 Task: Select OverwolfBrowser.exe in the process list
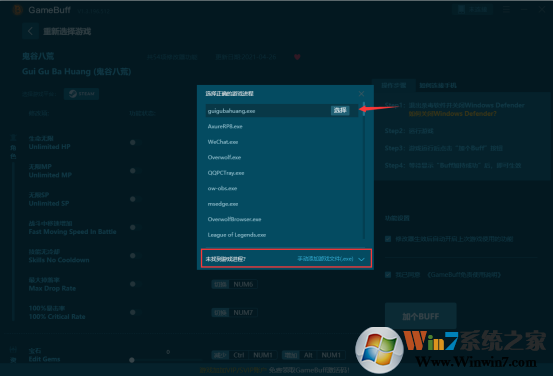coord(234,219)
